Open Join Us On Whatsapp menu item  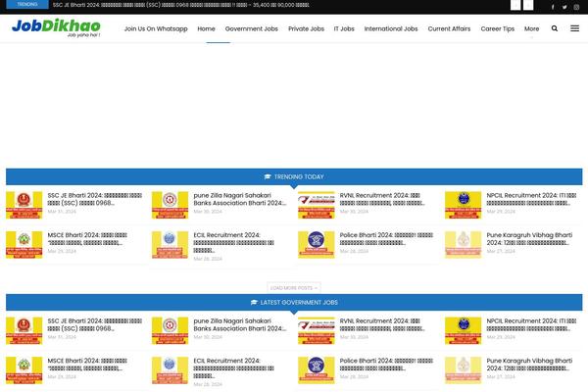(156, 28)
